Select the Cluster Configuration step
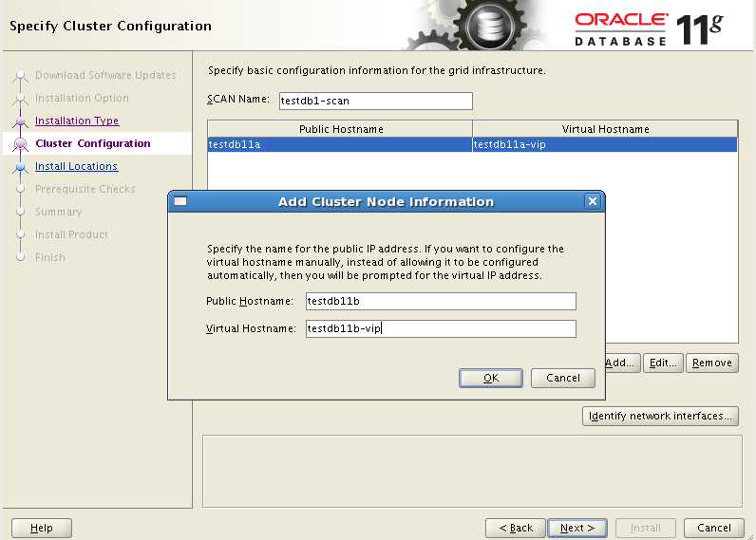This screenshot has width=756, height=540. coord(93,143)
